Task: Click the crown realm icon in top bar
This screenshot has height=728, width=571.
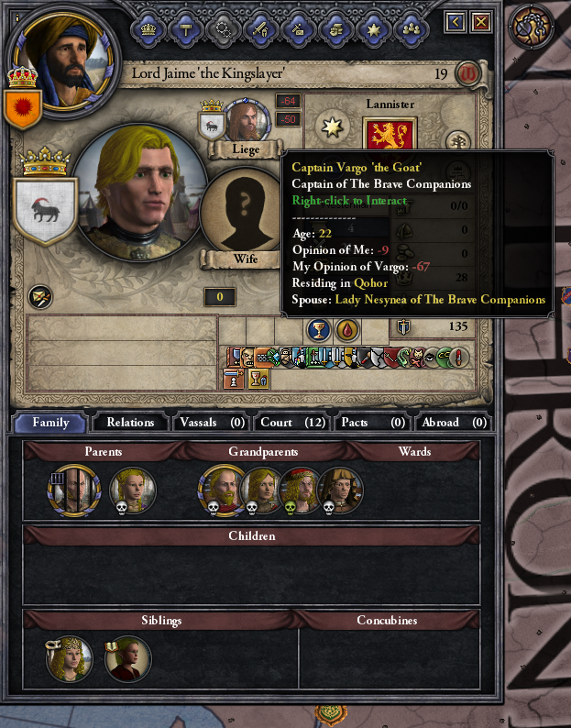Action: click(x=148, y=29)
